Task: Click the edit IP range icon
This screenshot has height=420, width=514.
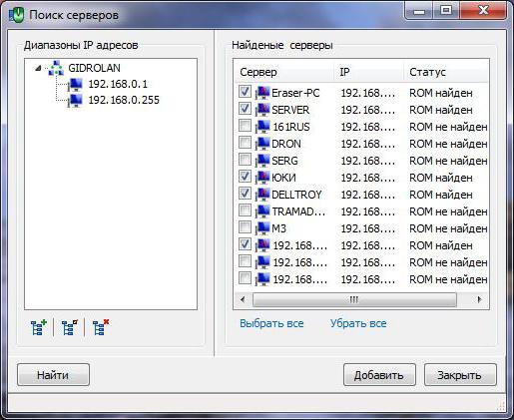Action: [70, 327]
